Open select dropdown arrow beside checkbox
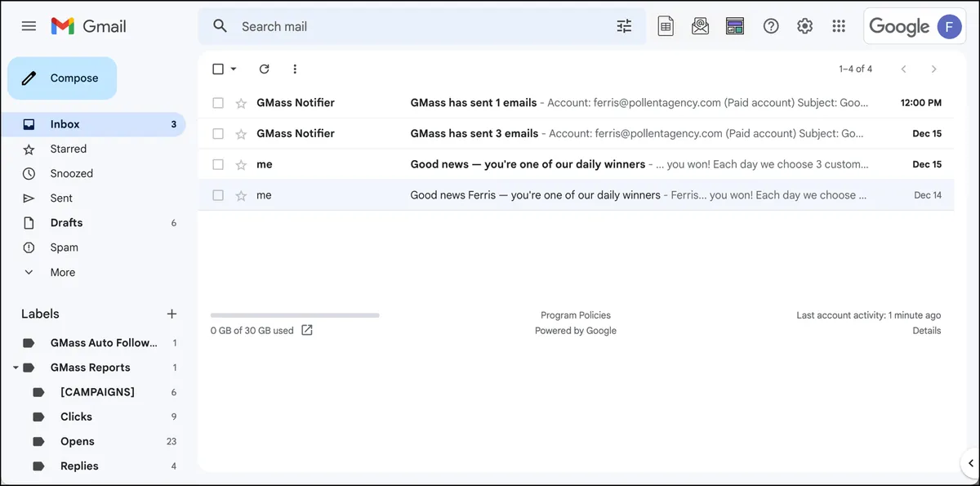Screen dimensions: 980x486 234,69
